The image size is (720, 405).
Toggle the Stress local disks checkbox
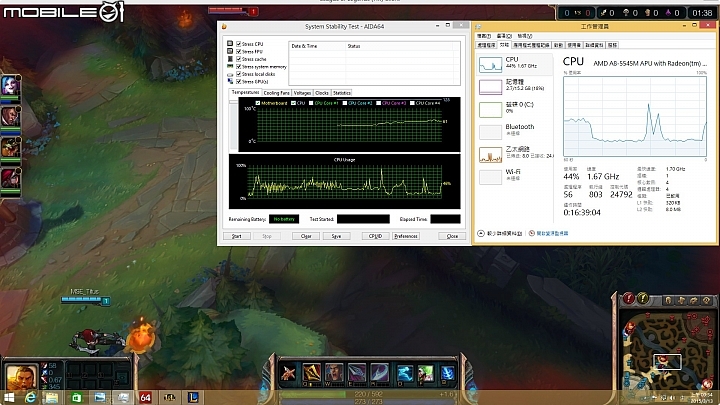pos(238,74)
